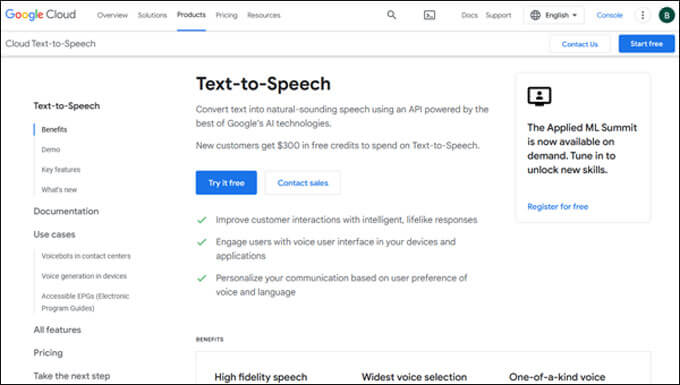Select Voice generation in devices
The image size is (680, 385).
point(84,276)
